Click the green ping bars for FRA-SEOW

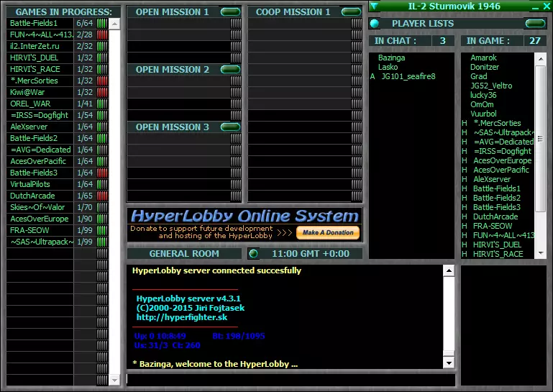(102, 230)
